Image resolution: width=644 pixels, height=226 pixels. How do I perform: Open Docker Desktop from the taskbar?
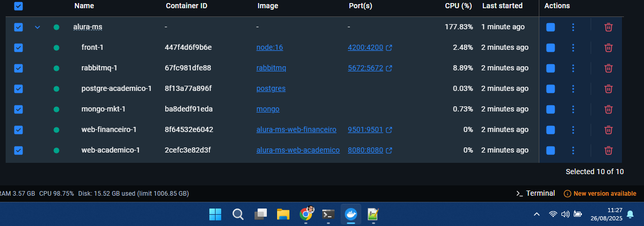(x=351, y=214)
